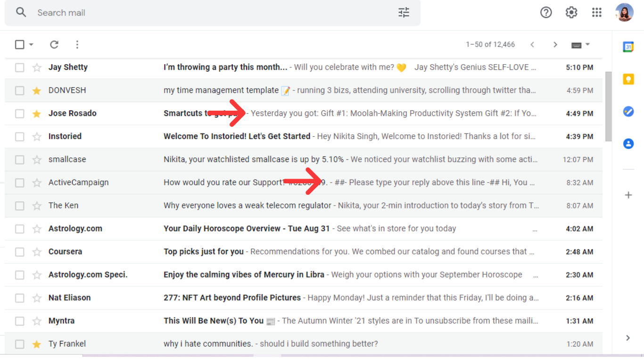The width and height of the screenshot is (644, 362).
Task: Select the Instoried email checkbox
Action: point(19,137)
